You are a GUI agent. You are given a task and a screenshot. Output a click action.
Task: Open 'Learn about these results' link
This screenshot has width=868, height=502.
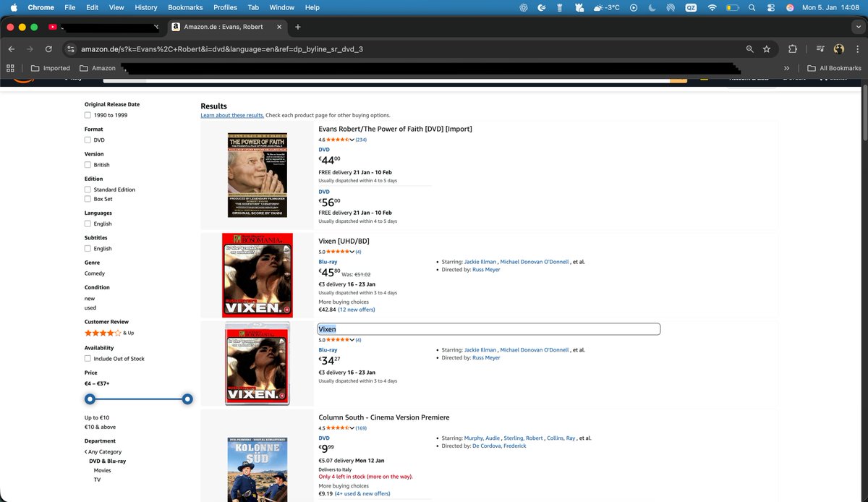click(x=232, y=116)
